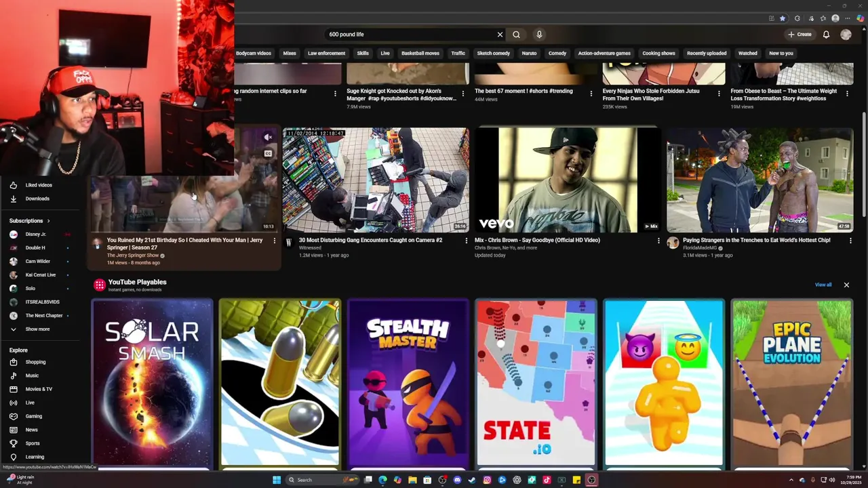This screenshot has width=868, height=488.
Task: Open the Windows Start menu
Action: pos(277,480)
